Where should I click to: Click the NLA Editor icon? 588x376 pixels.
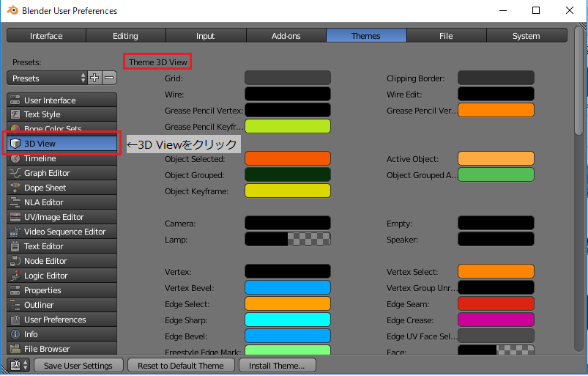pos(15,202)
